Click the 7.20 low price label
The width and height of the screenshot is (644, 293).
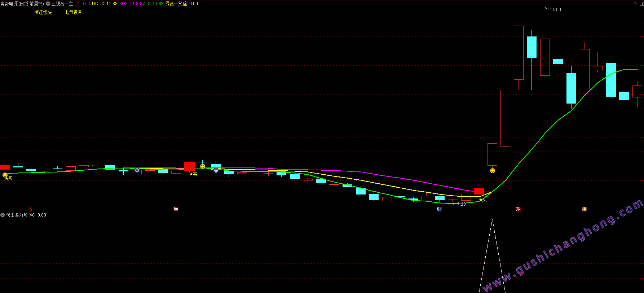pos(461,204)
